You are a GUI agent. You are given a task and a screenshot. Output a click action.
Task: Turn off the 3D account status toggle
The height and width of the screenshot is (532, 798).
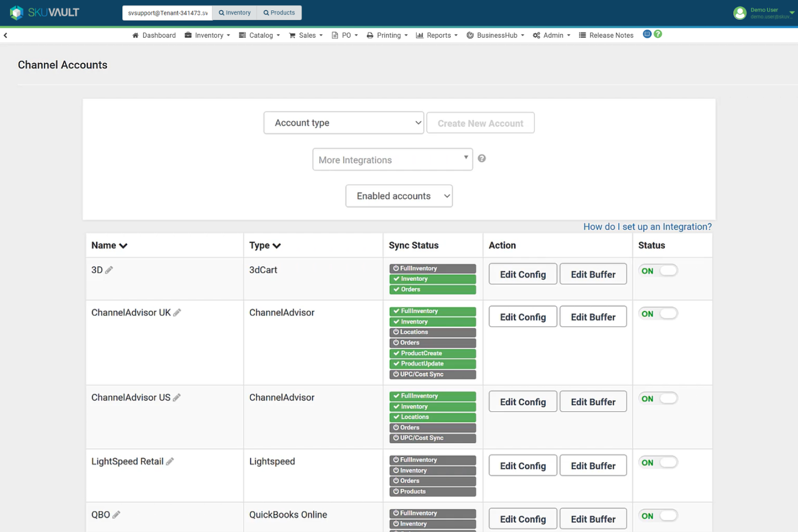[658, 270]
